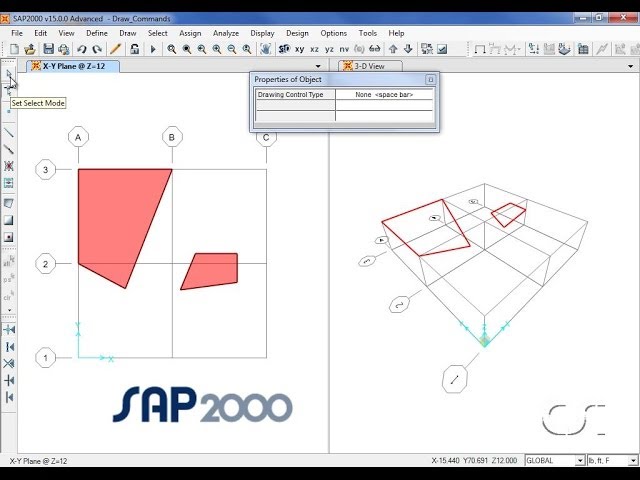Open the Define menu

coord(97,33)
